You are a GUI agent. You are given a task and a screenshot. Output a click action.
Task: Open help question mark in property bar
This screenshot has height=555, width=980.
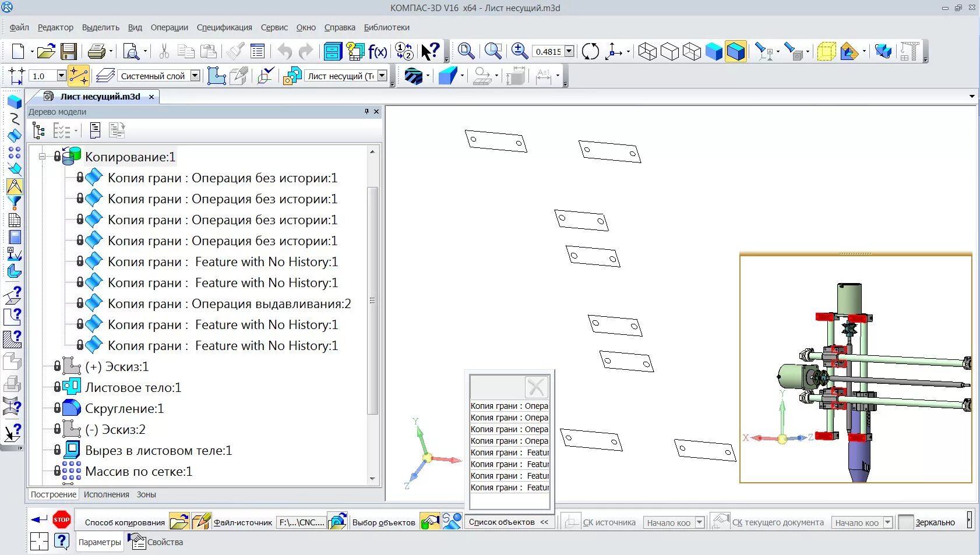(x=62, y=541)
